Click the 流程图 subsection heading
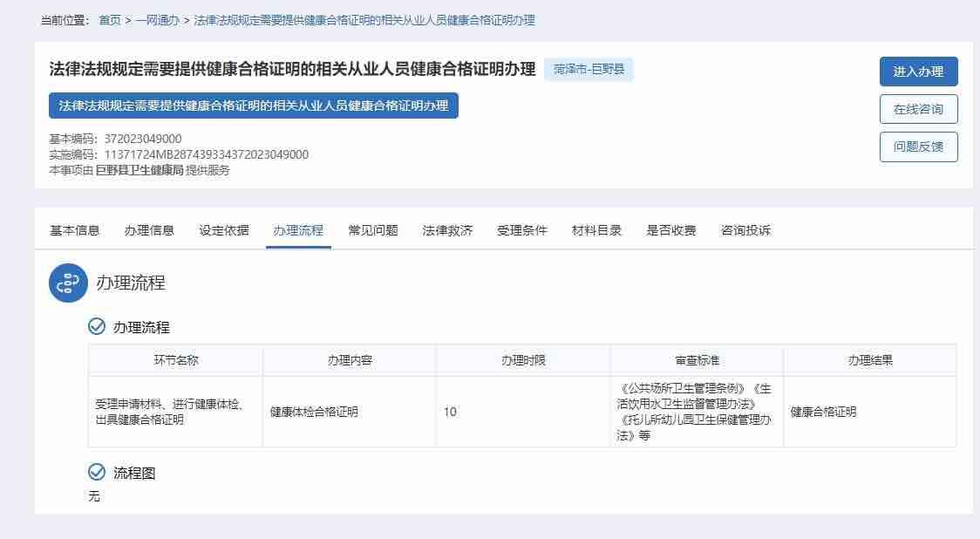Image resolution: width=980 pixels, height=539 pixels. click(134, 473)
